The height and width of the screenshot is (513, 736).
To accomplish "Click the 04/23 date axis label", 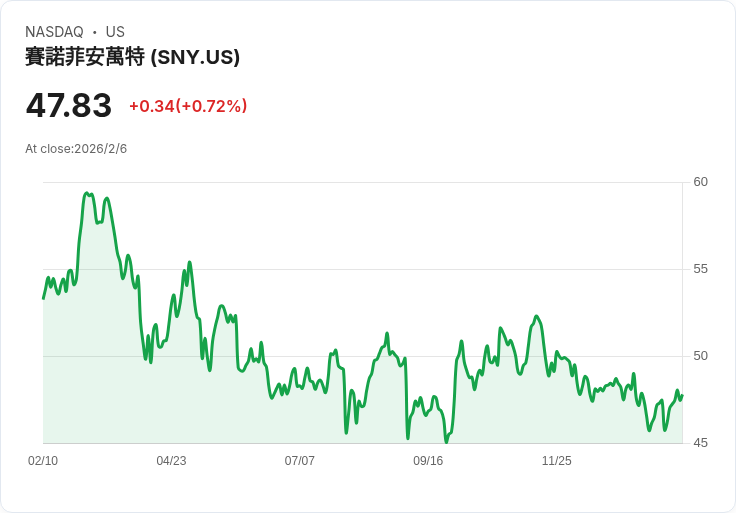I will 171,461.
